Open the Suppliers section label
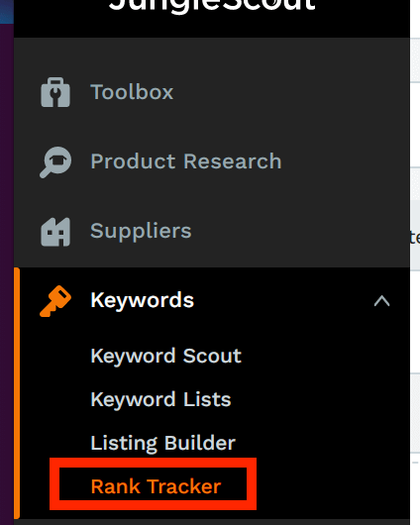Screen dimensions: 420x525 [x=141, y=232]
